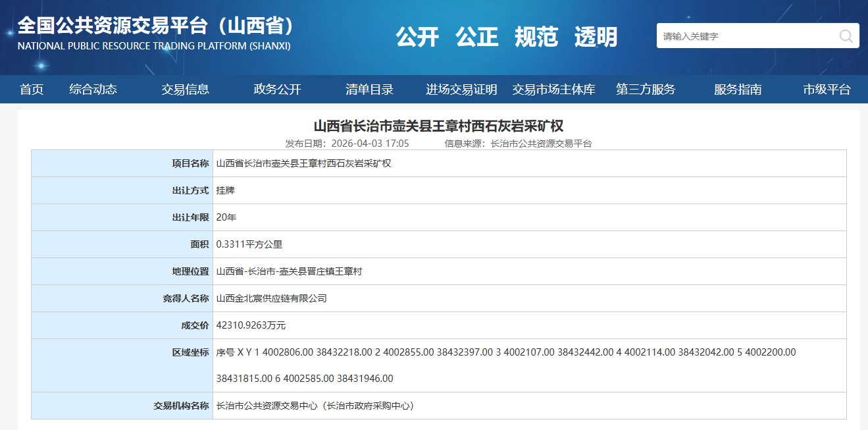Click the 长治市公共资源交易中心 agency name cell
The image size is (868, 430).
pyautogui.click(x=315, y=406)
